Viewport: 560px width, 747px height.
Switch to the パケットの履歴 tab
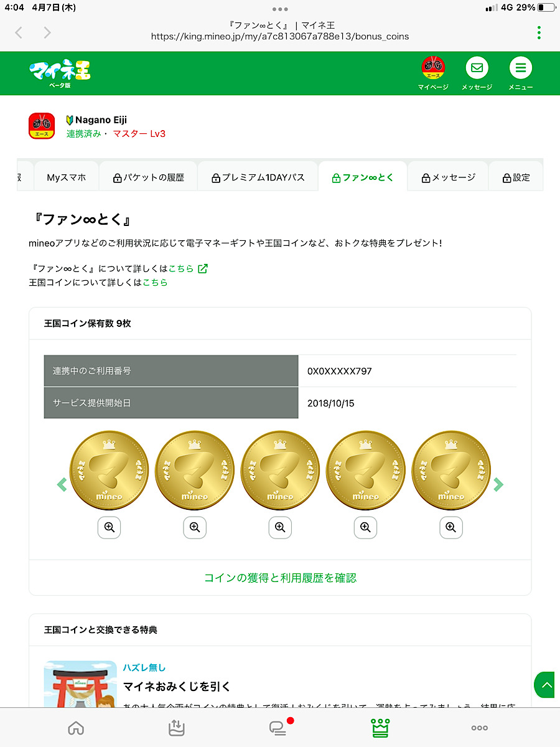point(148,177)
